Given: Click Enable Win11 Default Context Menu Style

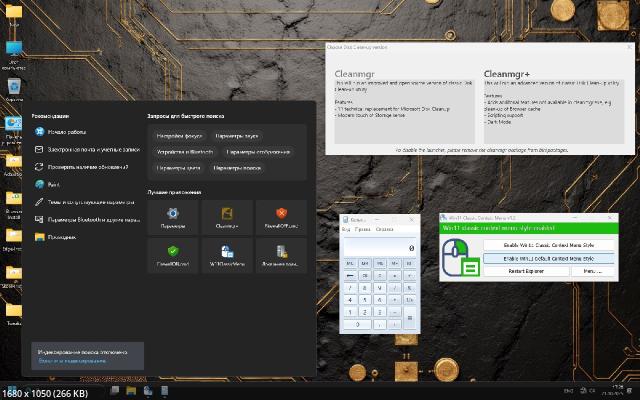Looking at the screenshot, I should [548, 257].
